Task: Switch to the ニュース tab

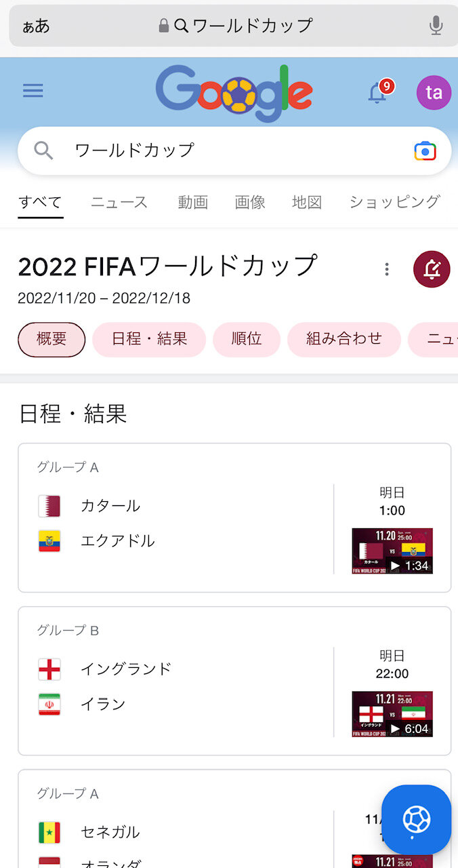Action: (119, 202)
